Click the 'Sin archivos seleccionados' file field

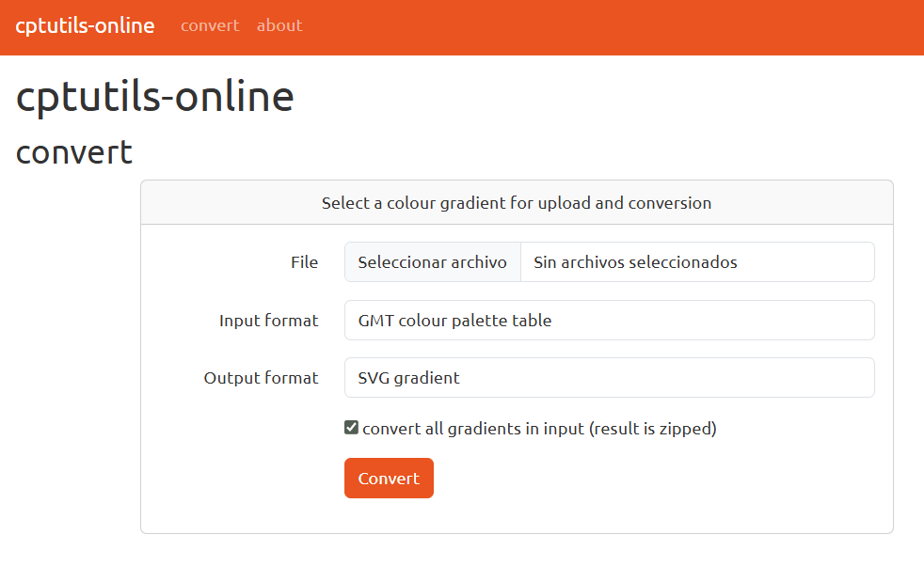pos(696,262)
